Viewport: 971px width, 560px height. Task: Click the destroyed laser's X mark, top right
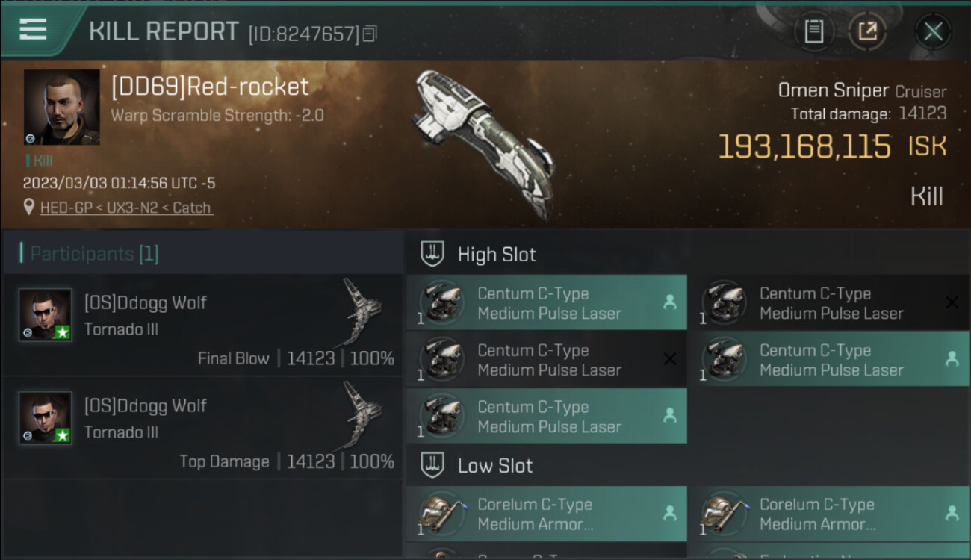952,302
